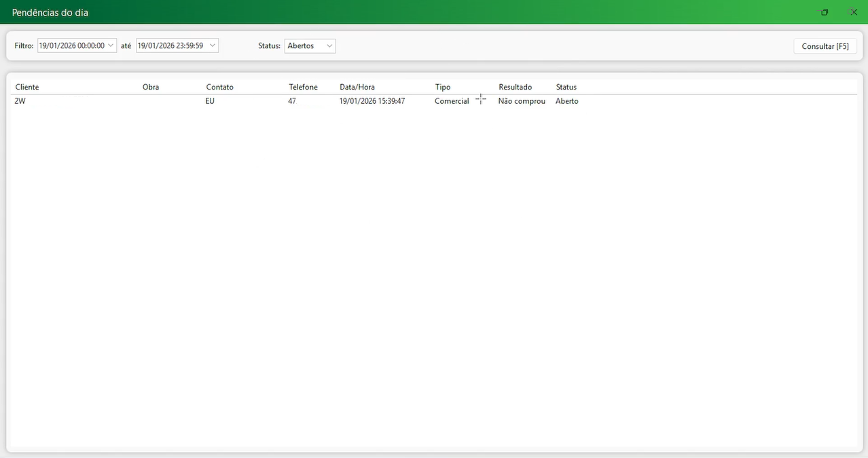
Task: Click in the start date text 19/01/2026 00:00:00
Action: [x=71, y=45]
